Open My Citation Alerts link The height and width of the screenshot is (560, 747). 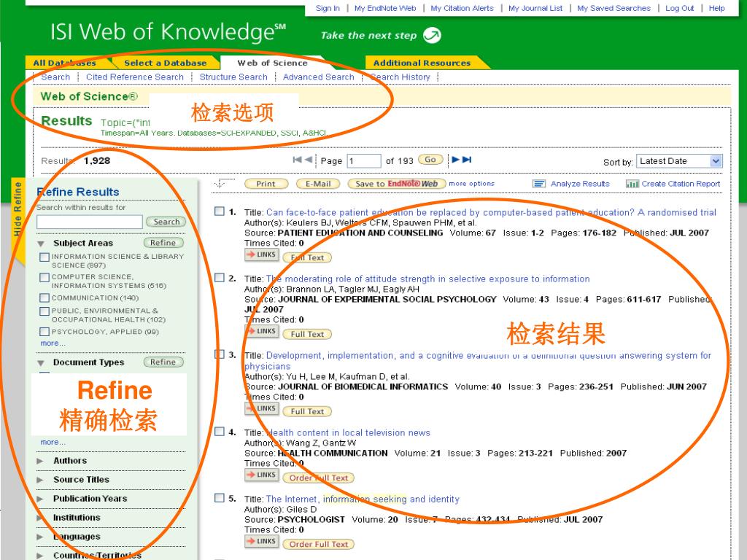click(462, 8)
